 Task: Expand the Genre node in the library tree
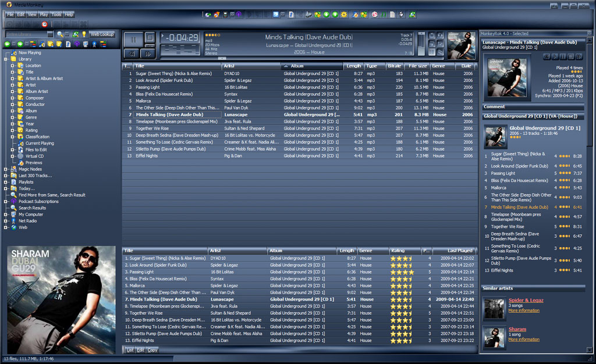(13, 117)
